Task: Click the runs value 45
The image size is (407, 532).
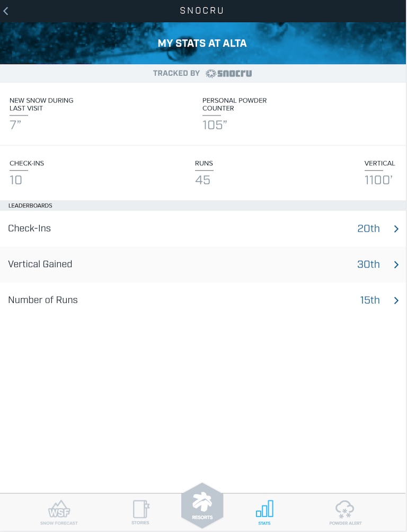Action: point(202,180)
